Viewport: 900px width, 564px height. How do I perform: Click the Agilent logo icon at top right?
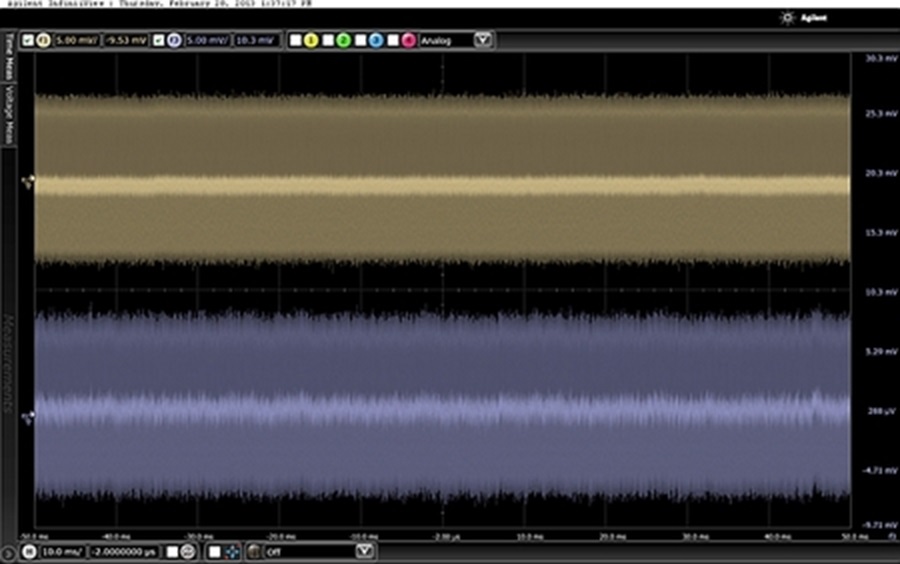coord(788,18)
